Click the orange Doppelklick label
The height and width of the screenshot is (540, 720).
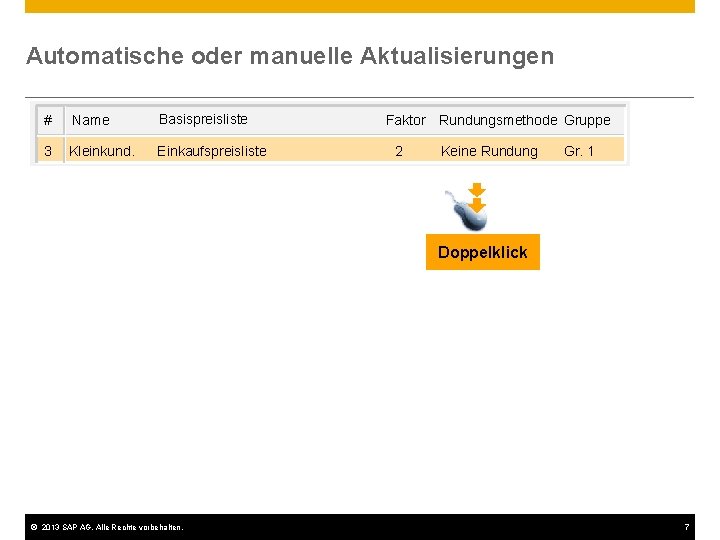point(483,252)
